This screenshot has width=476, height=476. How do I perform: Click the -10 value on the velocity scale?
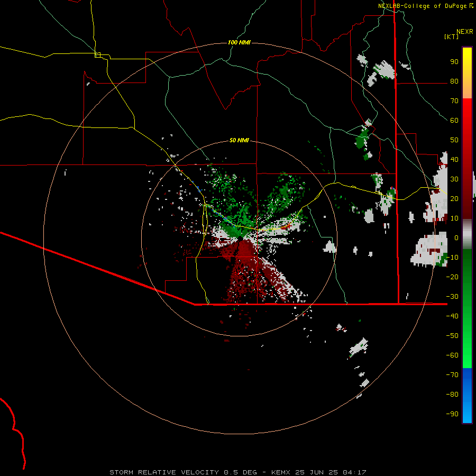(452, 258)
